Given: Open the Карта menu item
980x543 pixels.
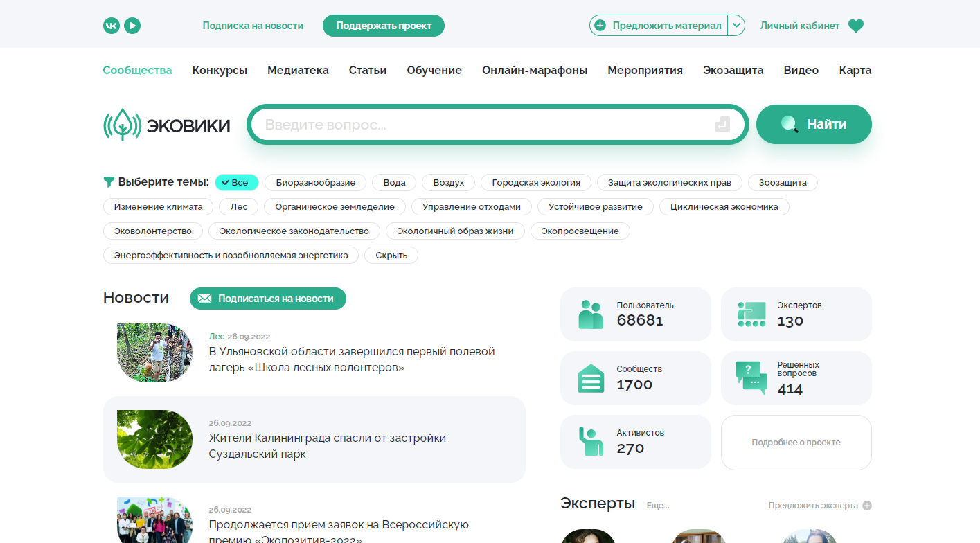Looking at the screenshot, I should [x=855, y=70].
